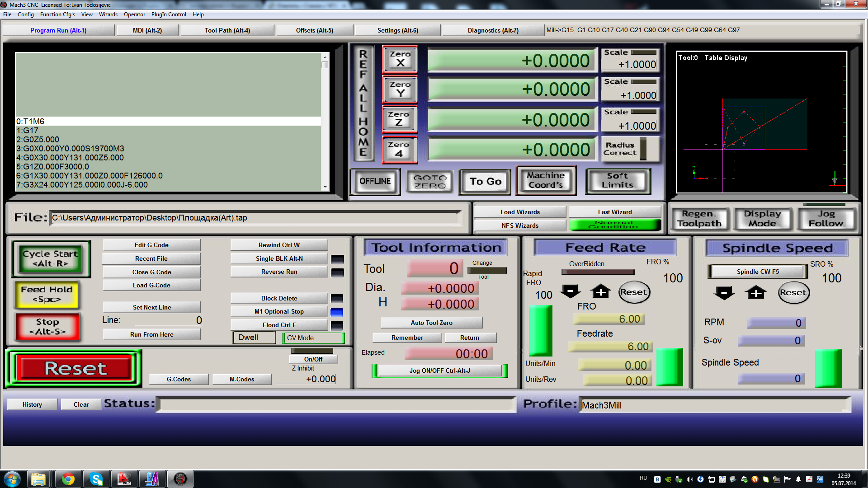Viewport: 868px width, 488px height.
Task: Toggle Single BLK Alt-N mode
Action: click(x=279, y=258)
